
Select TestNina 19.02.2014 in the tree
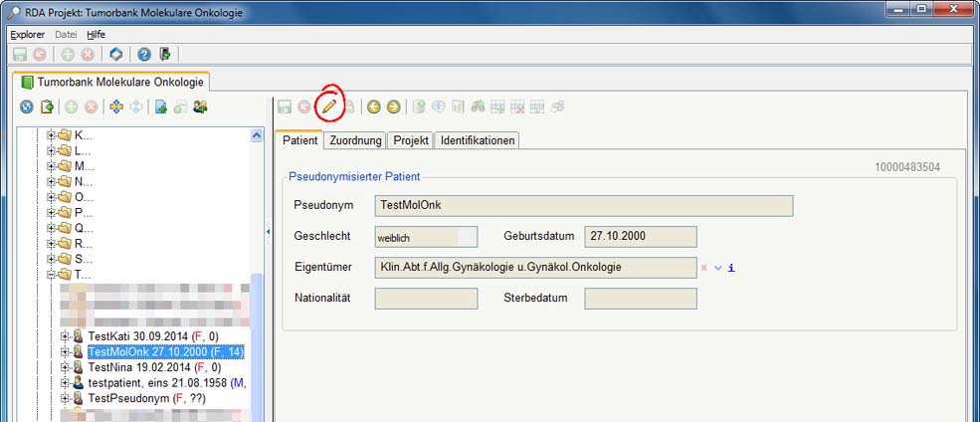[x=153, y=367]
